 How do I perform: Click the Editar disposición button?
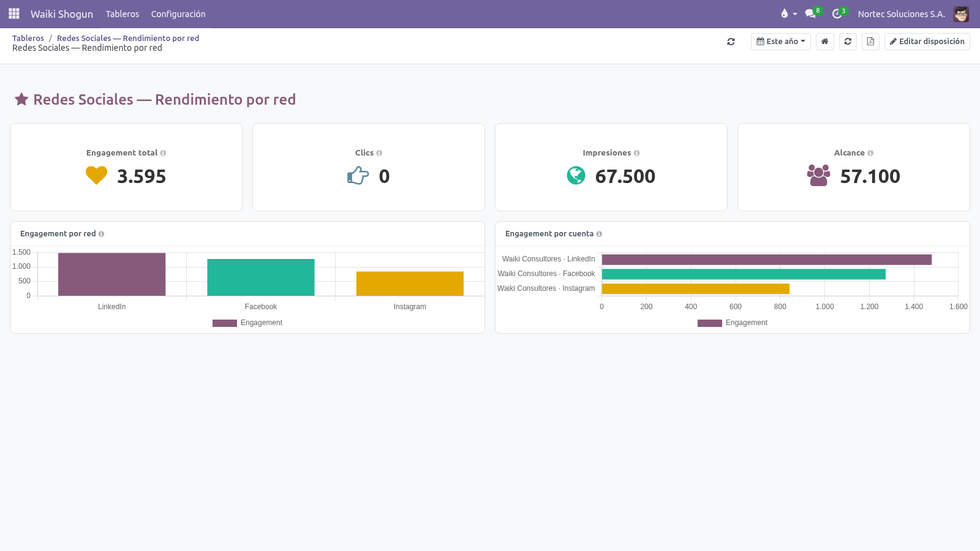pyautogui.click(x=927, y=42)
